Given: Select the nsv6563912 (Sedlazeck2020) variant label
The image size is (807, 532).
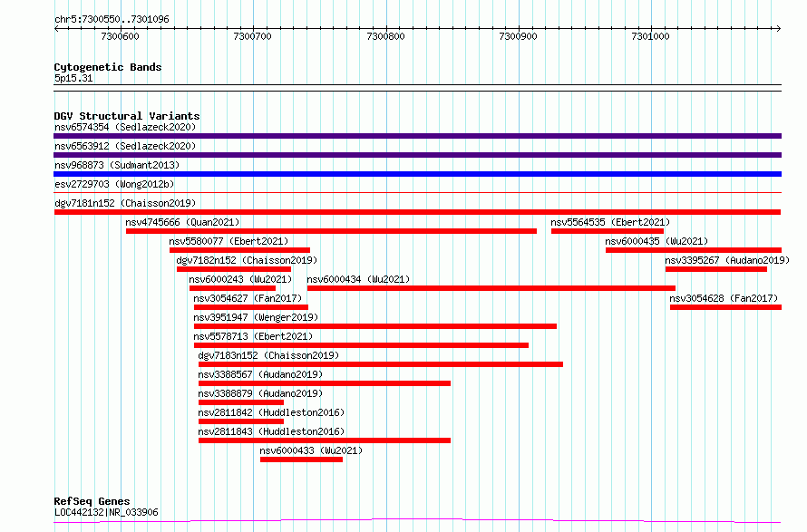Looking at the screenshot, I should pos(125,146).
